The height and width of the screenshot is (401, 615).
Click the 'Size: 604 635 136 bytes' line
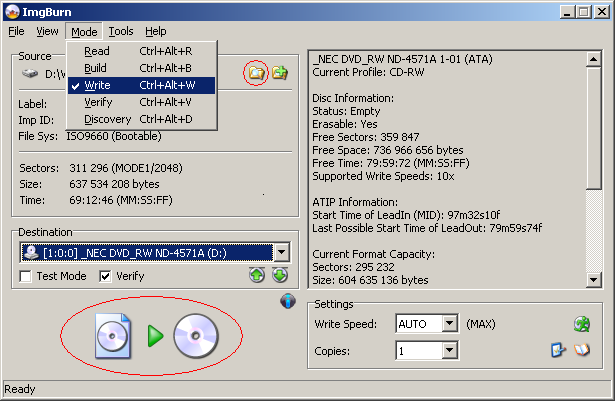tap(370, 280)
